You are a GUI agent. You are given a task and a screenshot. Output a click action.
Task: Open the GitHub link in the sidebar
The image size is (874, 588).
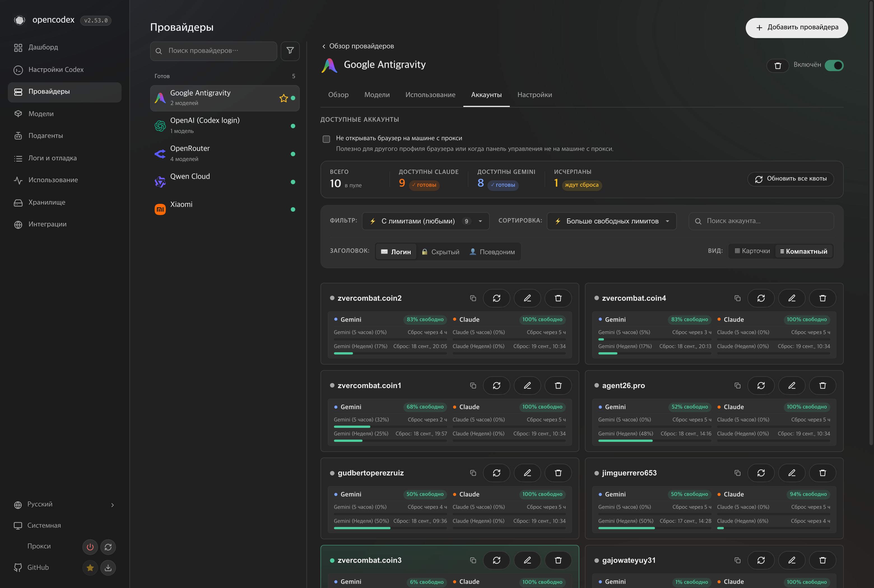click(x=38, y=568)
